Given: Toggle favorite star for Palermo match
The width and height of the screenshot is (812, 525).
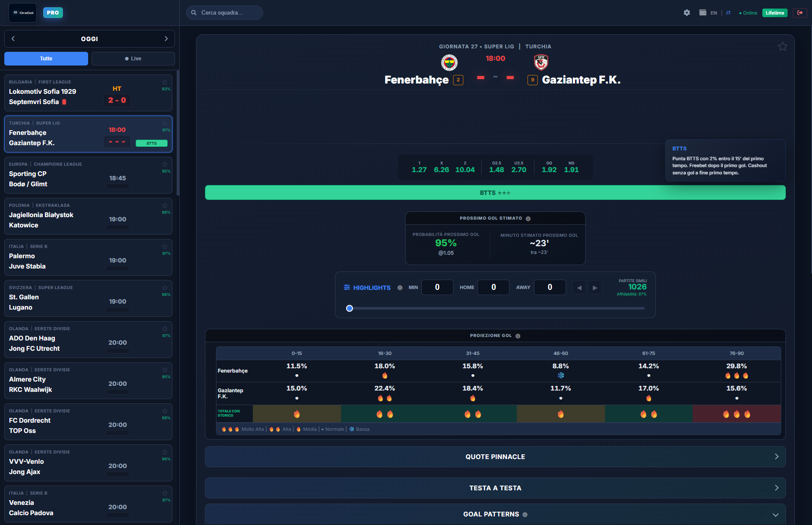Looking at the screenshot, I should (x=165, y=247).
